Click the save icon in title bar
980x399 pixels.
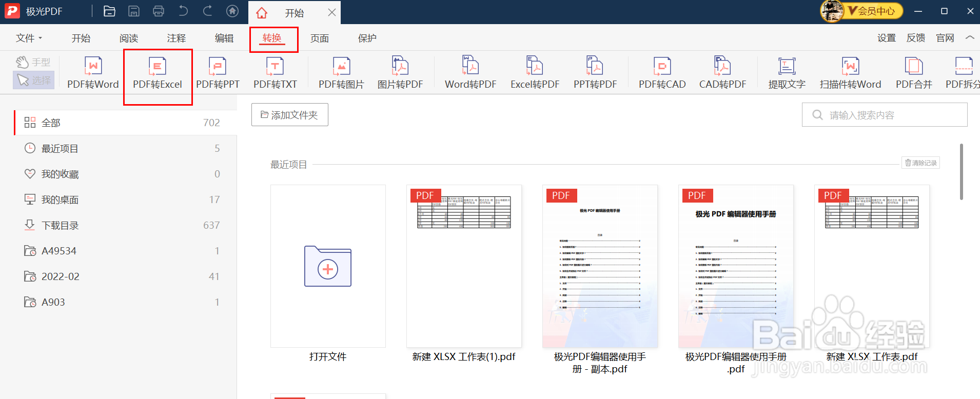point(134,11)
